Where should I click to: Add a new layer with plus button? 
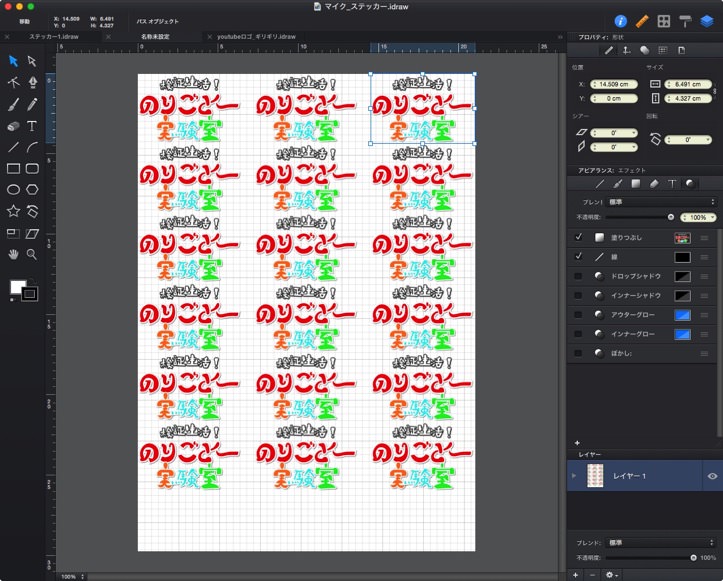[575, 575]
